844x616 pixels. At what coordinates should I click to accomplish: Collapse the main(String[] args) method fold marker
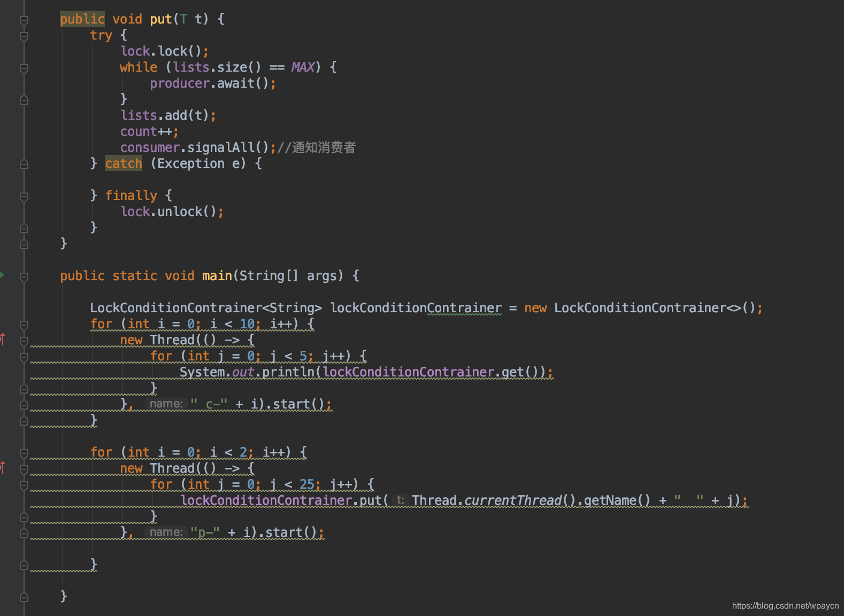[x=24, y=277]
